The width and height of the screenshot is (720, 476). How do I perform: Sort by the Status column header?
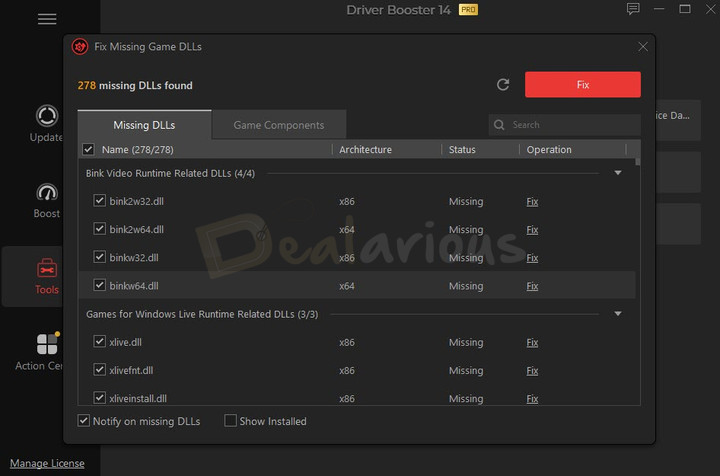tap(462, 149)
